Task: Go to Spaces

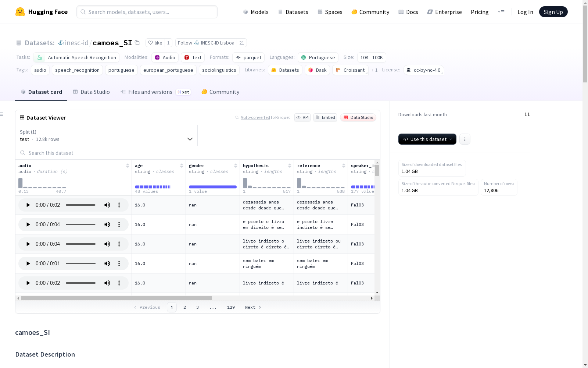Action: click(x=330, y=12)
